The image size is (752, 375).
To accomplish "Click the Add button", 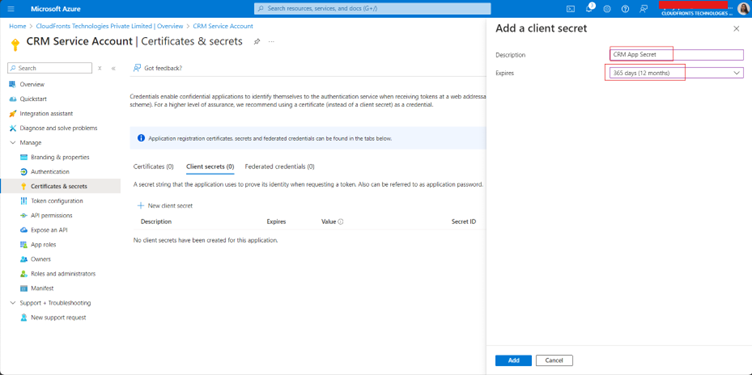I will [513, 361].
